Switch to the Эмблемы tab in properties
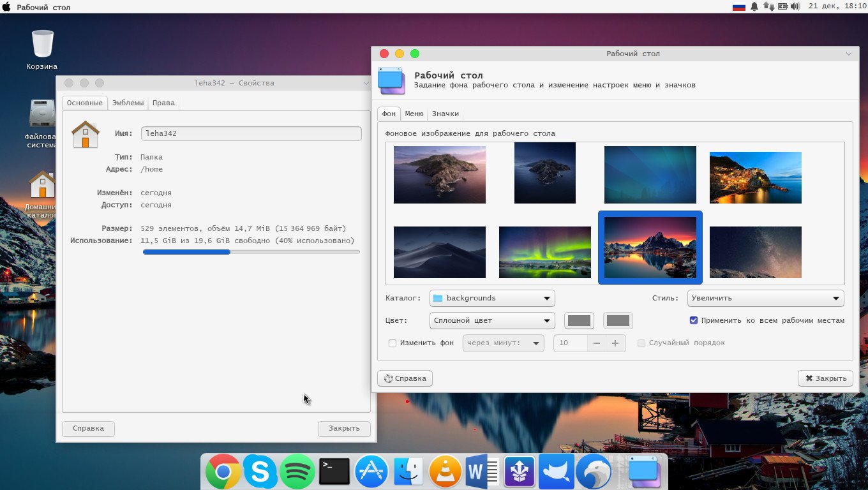 pos(128,103)
